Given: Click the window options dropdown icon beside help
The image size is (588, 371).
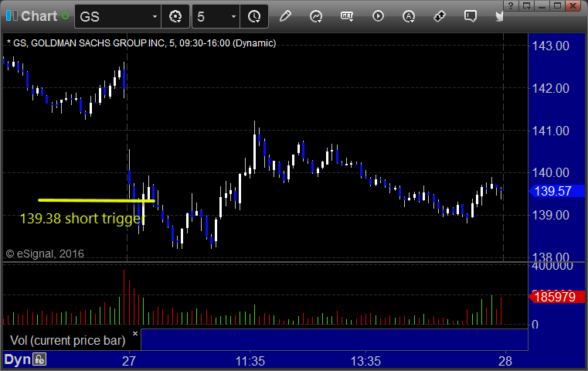Looking at the screenshot, I should (526, 5).
